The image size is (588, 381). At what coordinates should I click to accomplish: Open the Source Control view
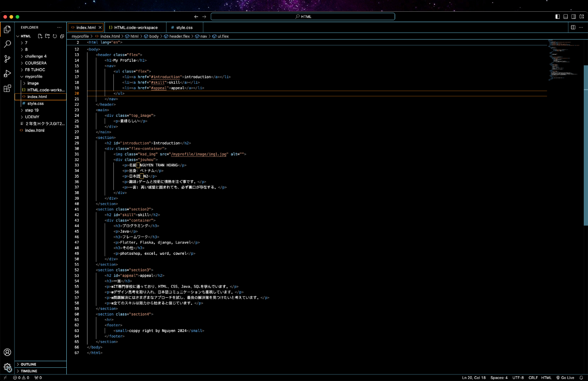[7, 59]
